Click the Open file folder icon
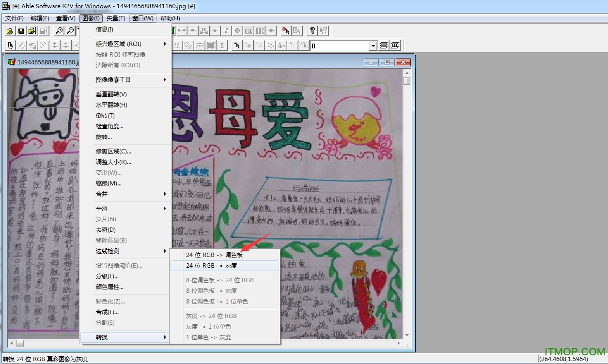This screenshot has width=608, height=364. [x=10, y=31]
